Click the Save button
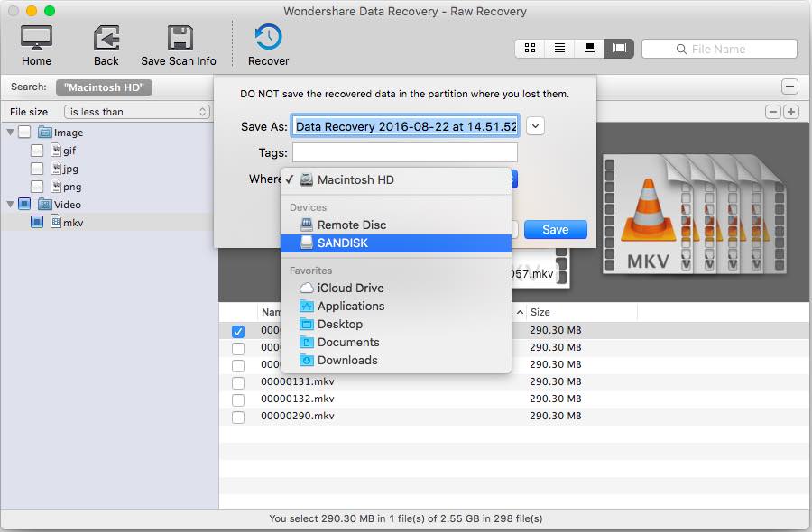The width and height of the screenshot is (812, 532). point(555,229)
